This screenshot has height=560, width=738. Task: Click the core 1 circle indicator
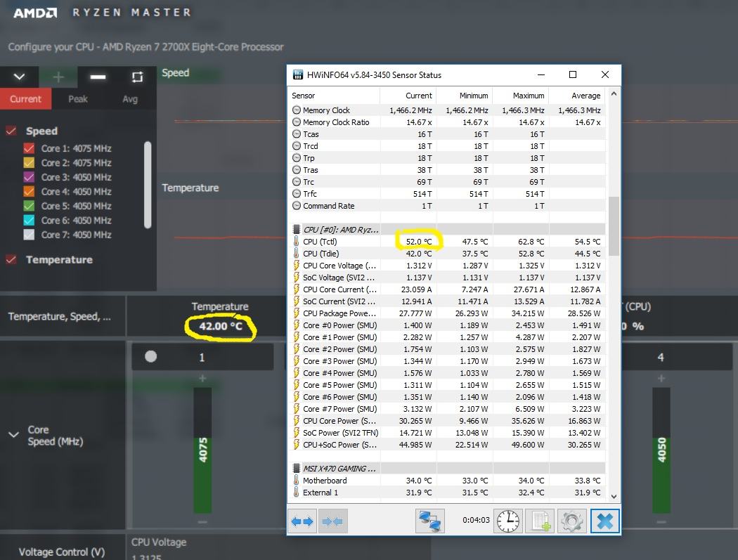(150, 357)
